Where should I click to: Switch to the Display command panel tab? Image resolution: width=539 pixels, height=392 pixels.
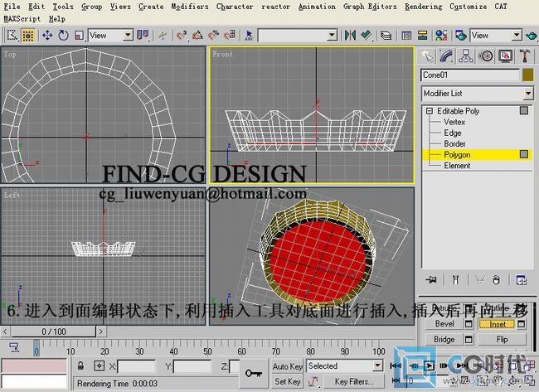click(505, 56)
